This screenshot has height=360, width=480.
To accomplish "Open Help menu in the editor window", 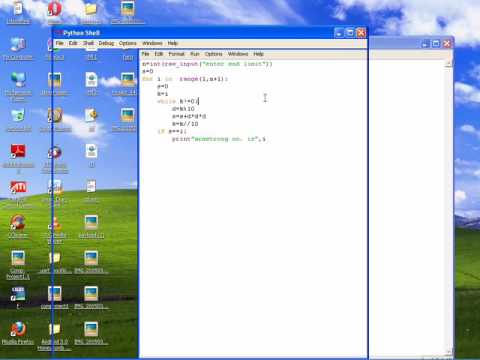I will 258,54.
